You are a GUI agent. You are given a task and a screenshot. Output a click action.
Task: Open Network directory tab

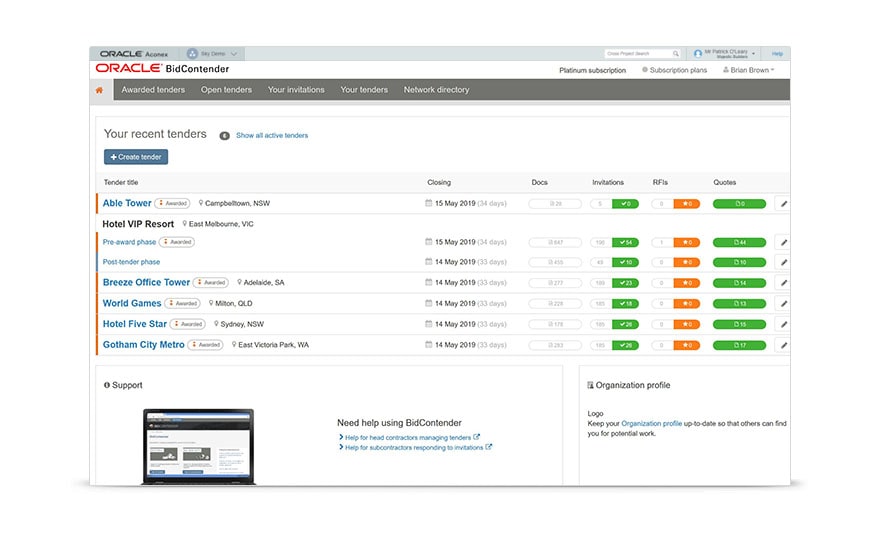pyautogui.click(x=436, y=90)
